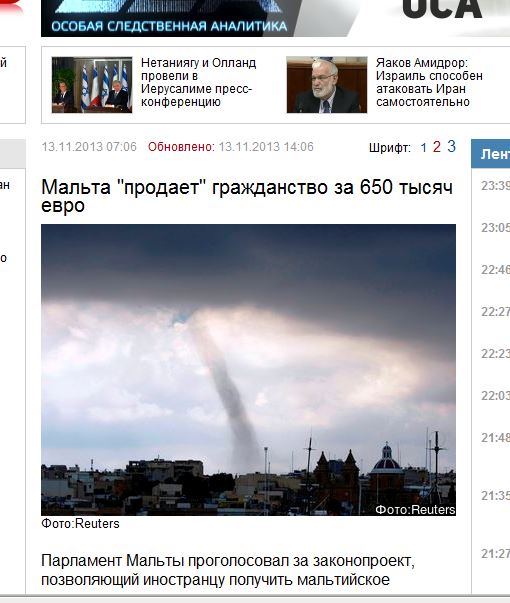Click headline 'Нетаниягу и Олланд провели в Иерусалиме'
This screenshot has width=510, height=603.
click(x=198, y=82)
